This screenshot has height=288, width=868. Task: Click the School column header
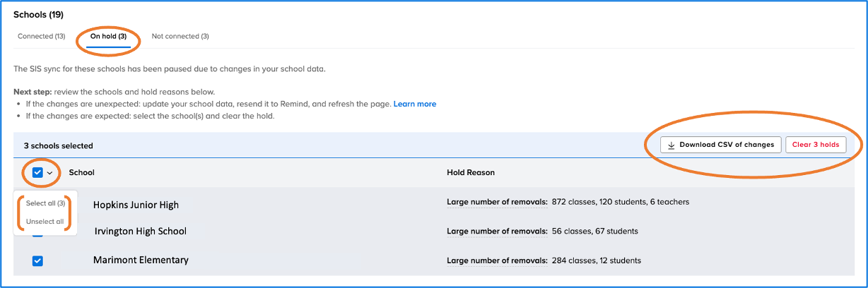tap(81, 172)
